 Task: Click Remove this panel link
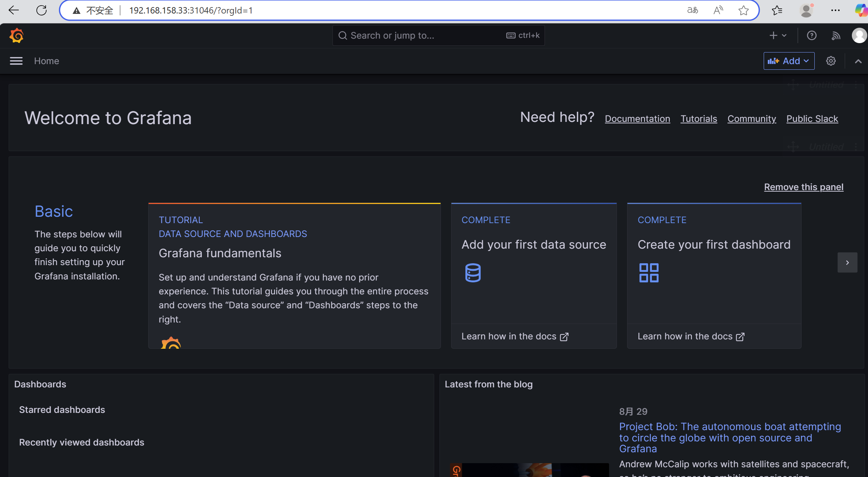(804, 187)
